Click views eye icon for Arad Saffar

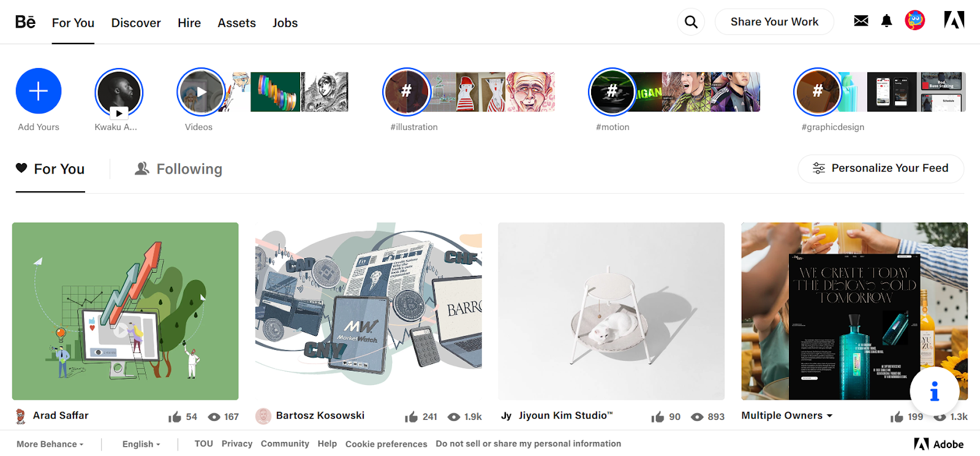tap(214, 417)
